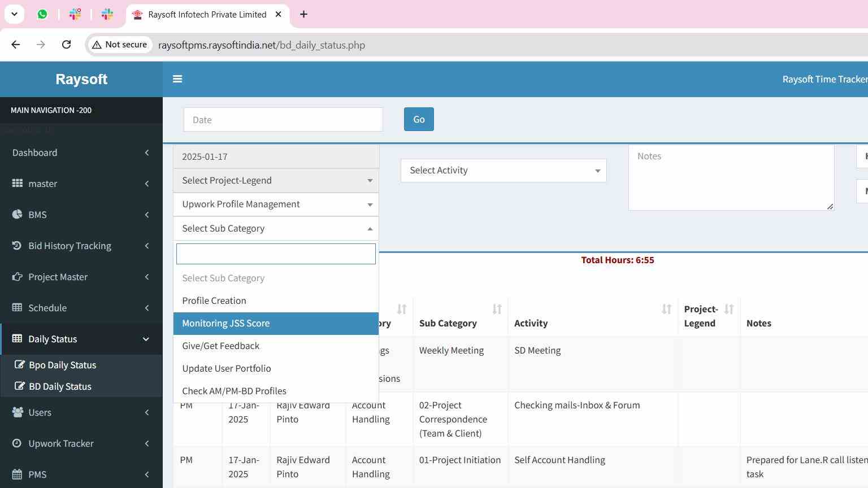Viewport: 868px width, 488px height.
Task: Expand the Upwork Tracker chevron
Action: point(147,443)
